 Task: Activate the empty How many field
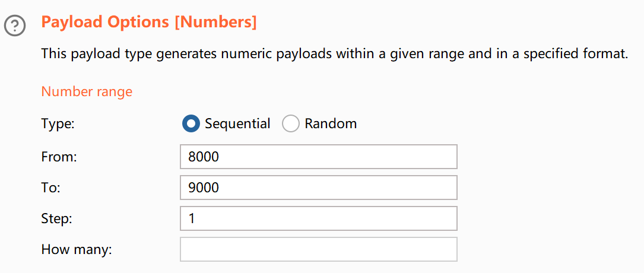coord(319,249)
